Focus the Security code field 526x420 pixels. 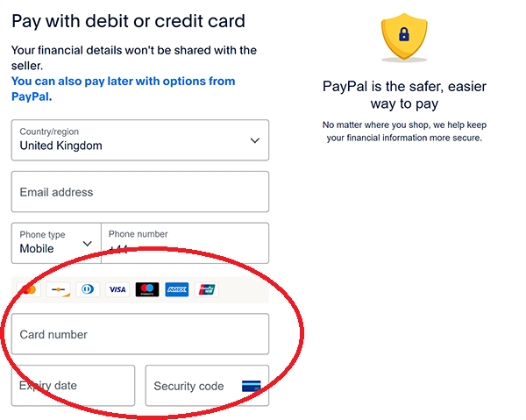click(207, 386)
